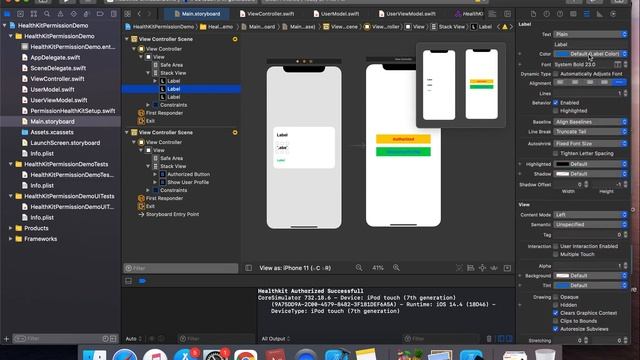Uncheck Clears Graphics Context
640x360 pixels.
coord(556,313)
